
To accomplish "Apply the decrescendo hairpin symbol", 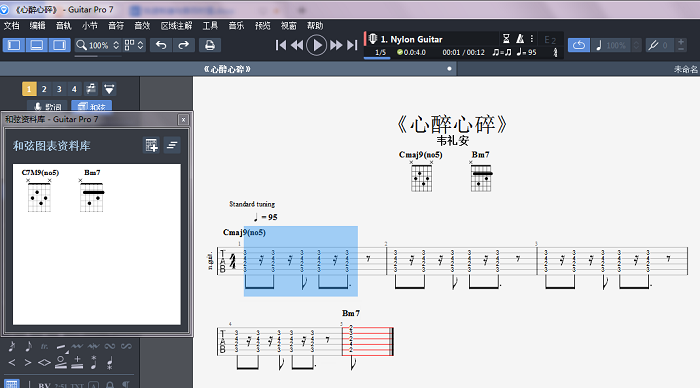I will point(28,363).
